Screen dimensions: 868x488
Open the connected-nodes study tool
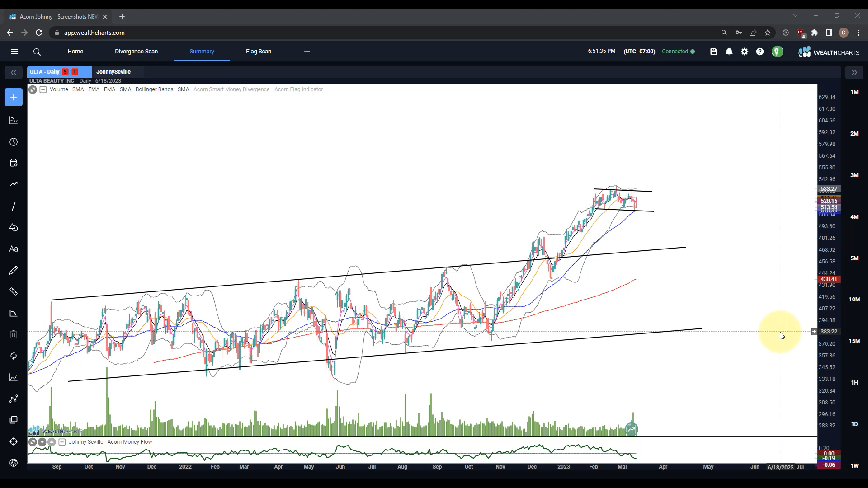[14, 399]
